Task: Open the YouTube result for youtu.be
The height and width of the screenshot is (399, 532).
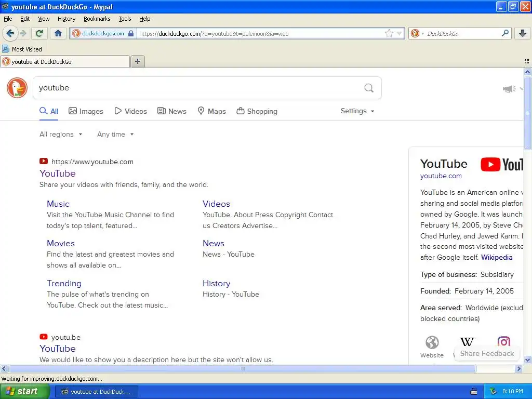Action: 57,349
